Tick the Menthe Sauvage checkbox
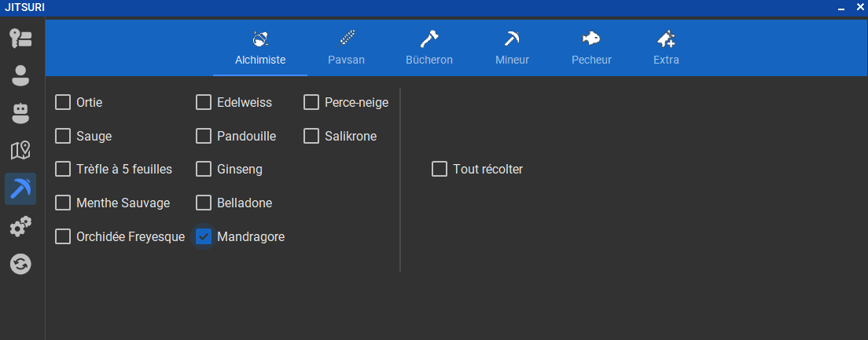868x340 pixels. tap(63, 203)
